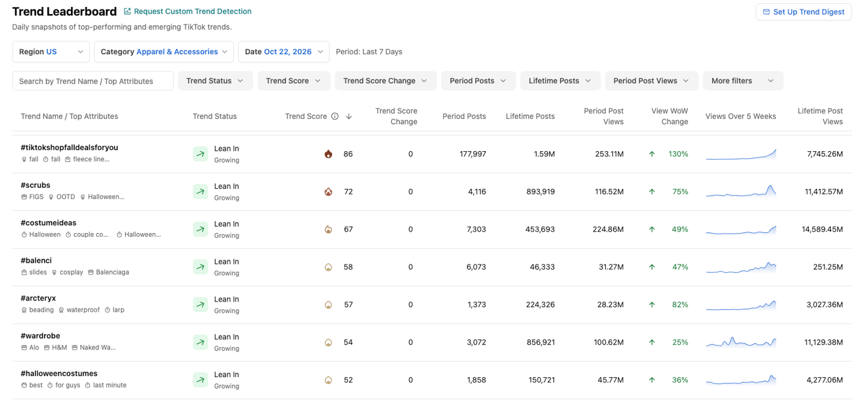Click the envelope icon in Set Up Trend Digest

(766, 12)
